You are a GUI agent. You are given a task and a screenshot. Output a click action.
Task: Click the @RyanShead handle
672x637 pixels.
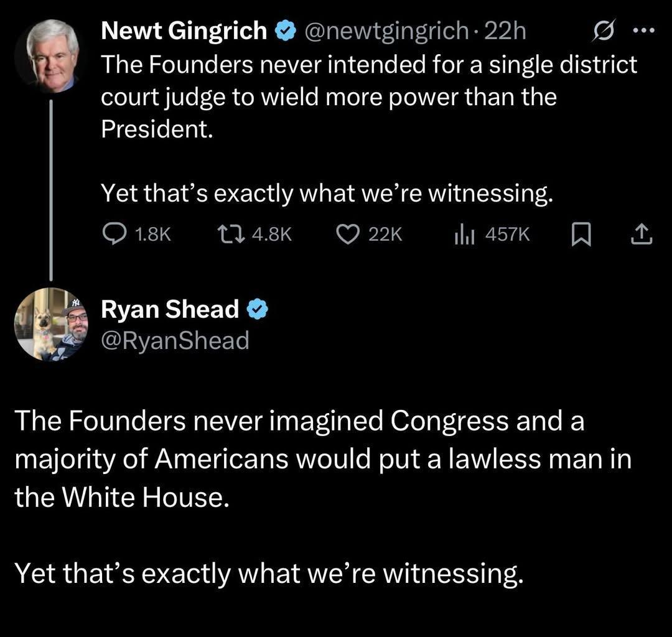click(175, 340)
